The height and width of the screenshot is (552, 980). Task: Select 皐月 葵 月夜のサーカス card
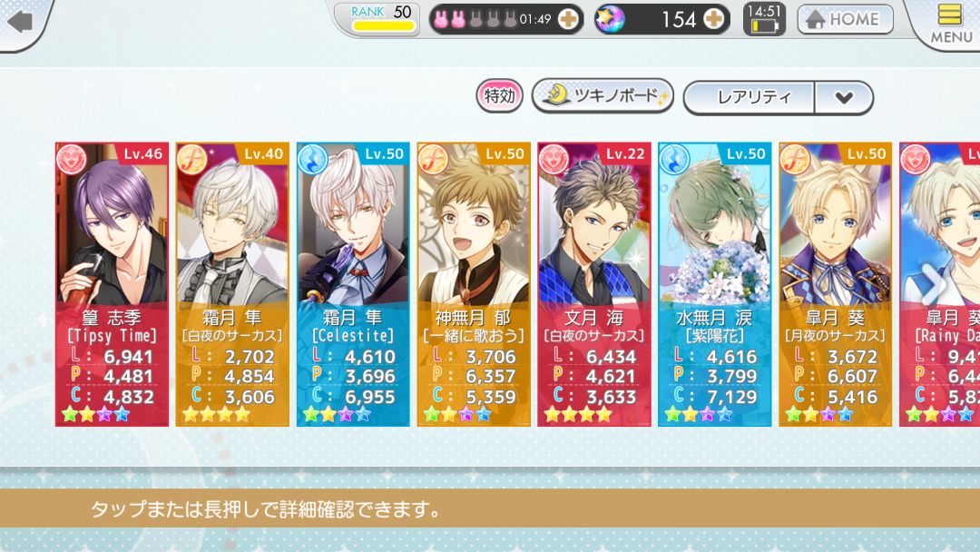[x=836, y=284]
